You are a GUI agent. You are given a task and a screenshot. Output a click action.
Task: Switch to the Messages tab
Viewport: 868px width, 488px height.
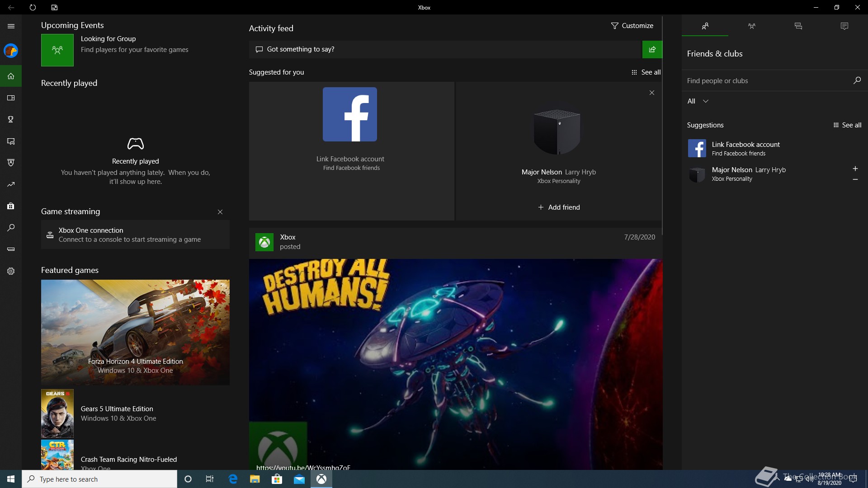[x=798, y=26]
